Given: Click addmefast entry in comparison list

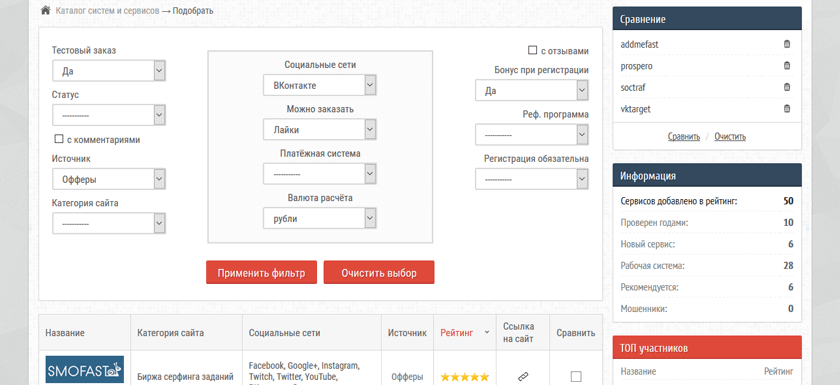Looking at the screenshot, I should pyautogui.click(x=640, y=44).
